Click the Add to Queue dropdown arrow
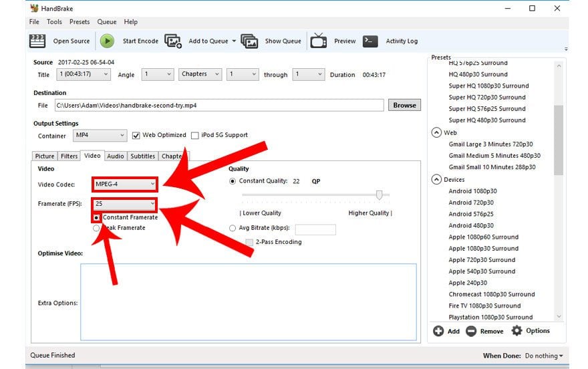The width and height of the screenshot is (588, 369). tap(234, 41)
